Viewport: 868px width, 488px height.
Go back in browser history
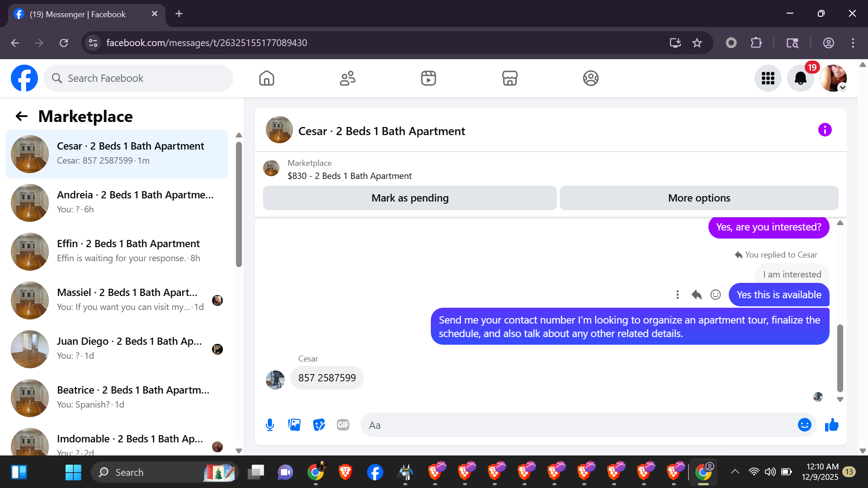(x=15, y=43)
